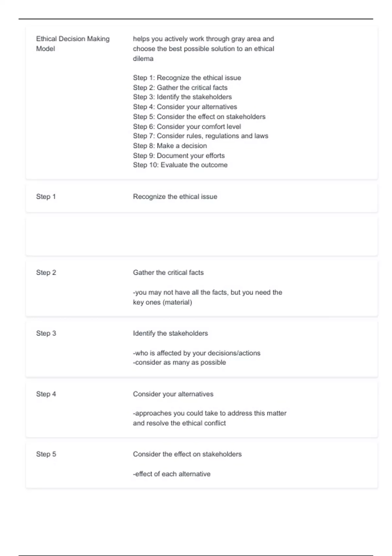Click the "Step 1" card term label
Viewport: 392px width, 556px height.
coord(46,197)
